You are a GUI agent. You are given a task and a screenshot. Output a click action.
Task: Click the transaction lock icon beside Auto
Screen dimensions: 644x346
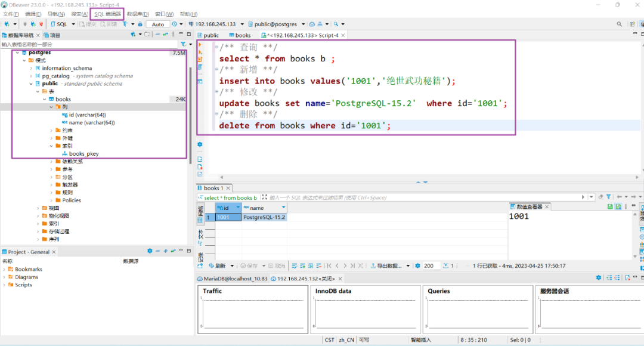point(140,24)
